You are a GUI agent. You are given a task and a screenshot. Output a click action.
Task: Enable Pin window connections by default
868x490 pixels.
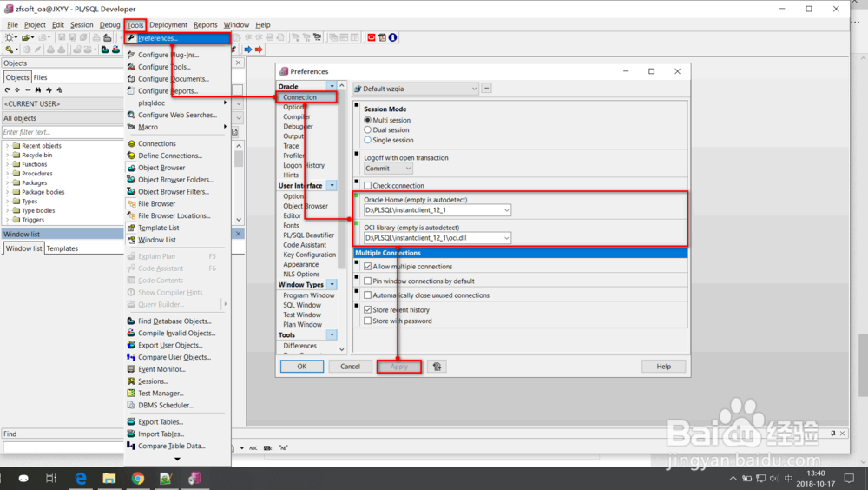pos(367,281)
